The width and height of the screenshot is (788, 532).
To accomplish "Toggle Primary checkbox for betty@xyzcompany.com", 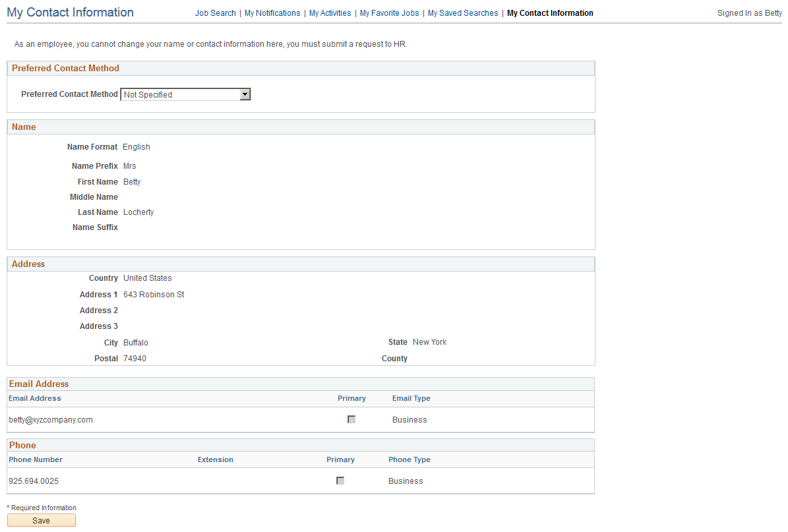I will tap(351, 419).
